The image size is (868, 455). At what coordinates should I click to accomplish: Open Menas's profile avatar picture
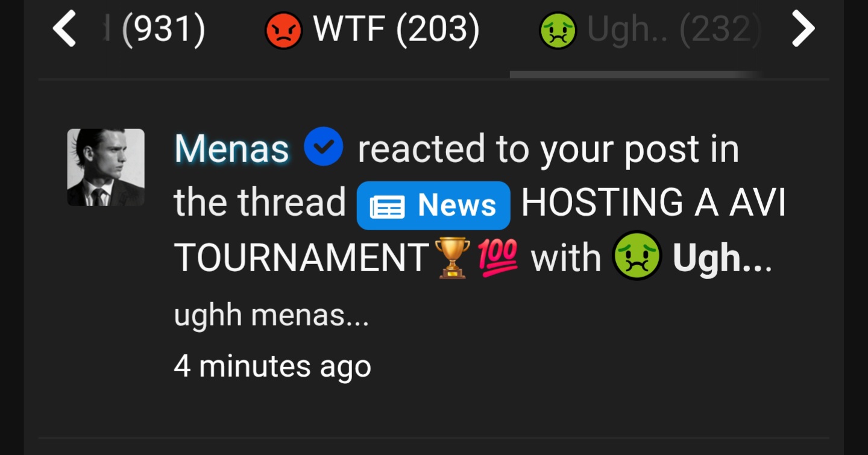point(105,167)
